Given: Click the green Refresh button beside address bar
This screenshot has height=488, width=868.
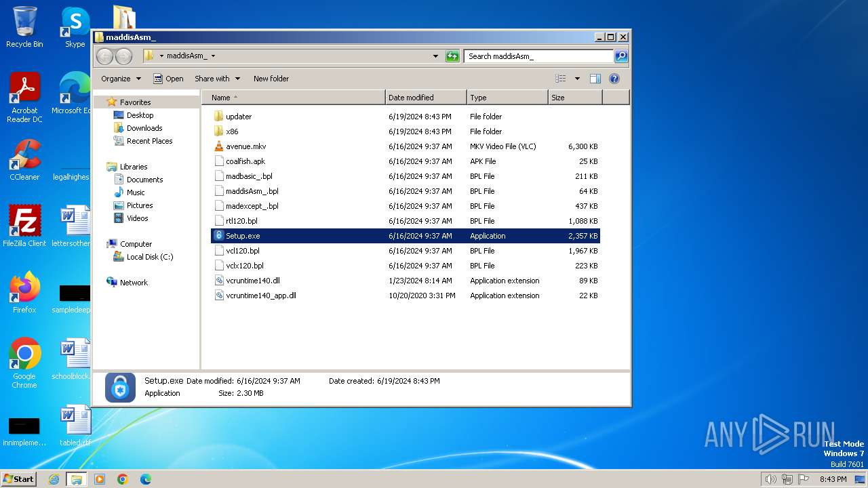Looking at the screenshot, I should tap(452, 56).
